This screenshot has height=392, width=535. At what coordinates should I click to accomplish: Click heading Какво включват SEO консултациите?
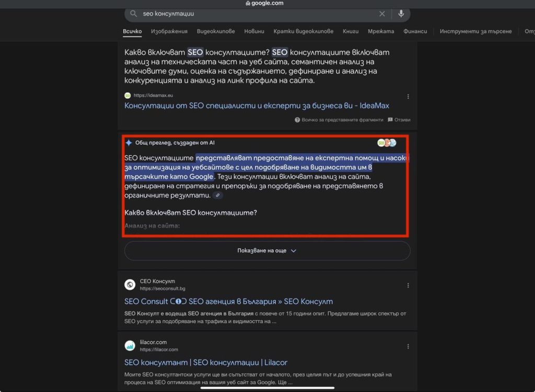pyautogui.click(x=190, y=213)
